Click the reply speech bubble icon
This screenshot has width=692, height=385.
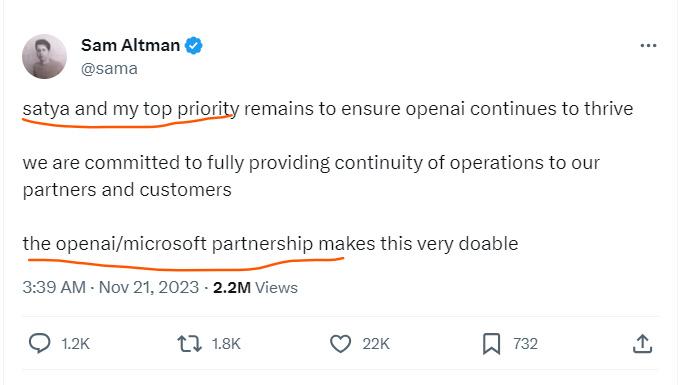[40, 343]
